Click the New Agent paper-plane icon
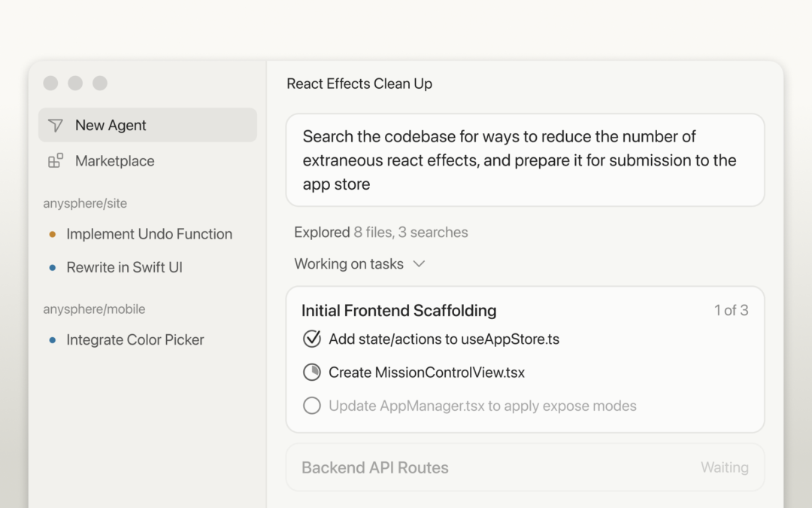This screenshot has width=812, height=508. (56, 126)
